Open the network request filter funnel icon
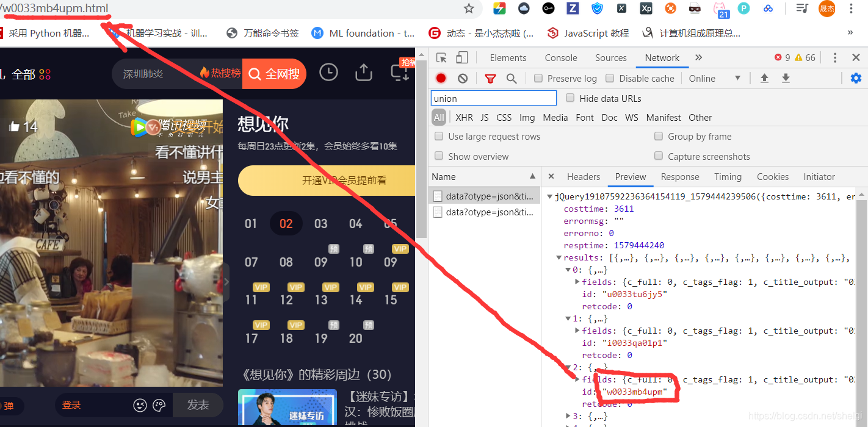The image size is (868, 427). (490, 78)
